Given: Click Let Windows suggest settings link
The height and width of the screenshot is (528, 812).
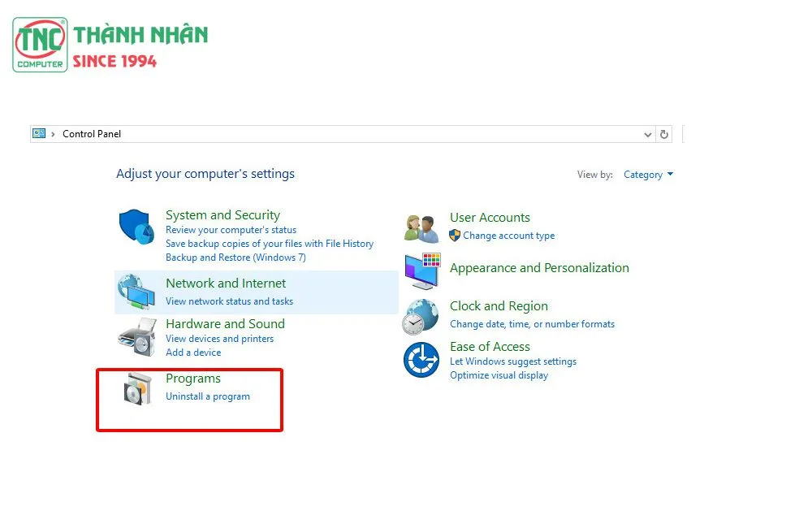Looking at the screenshot, I should 513,361.
